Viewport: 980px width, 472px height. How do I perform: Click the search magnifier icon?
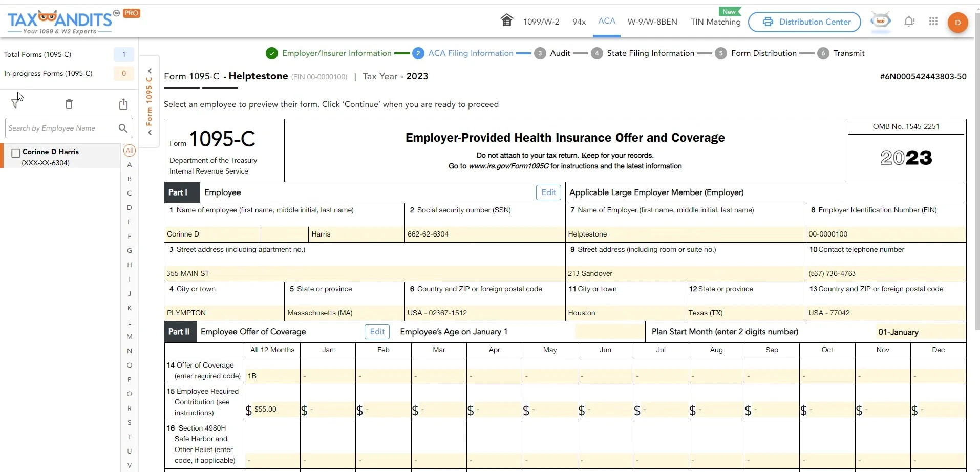pyautogui.click(x=123, y=128)
